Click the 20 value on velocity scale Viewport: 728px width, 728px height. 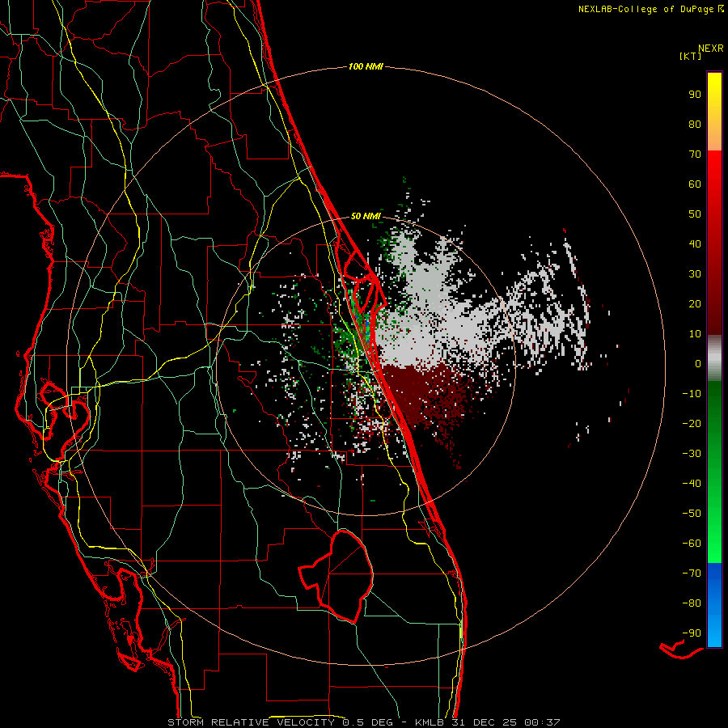click(695, 304)
